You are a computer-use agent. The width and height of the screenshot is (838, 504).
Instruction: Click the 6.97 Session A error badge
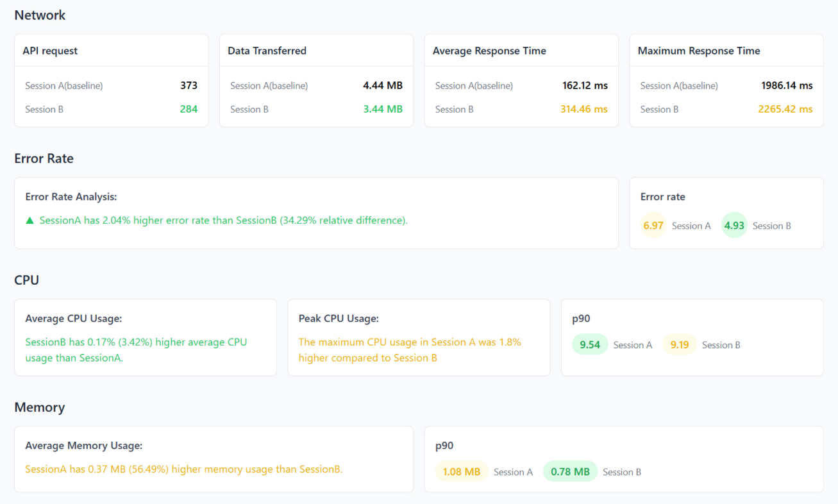(x=653, y=226)
